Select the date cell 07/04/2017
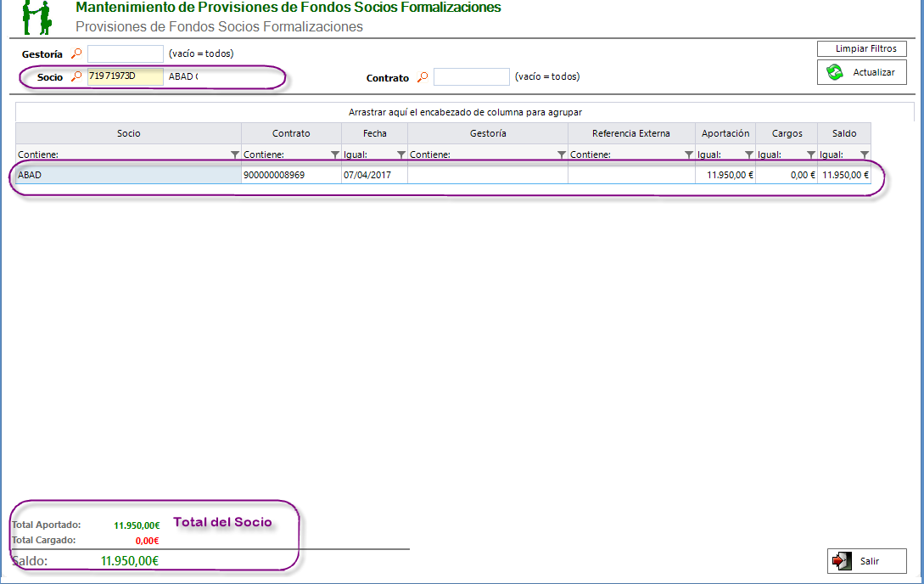924x584 pixels. pyautogui.click(x=375, y=175)
